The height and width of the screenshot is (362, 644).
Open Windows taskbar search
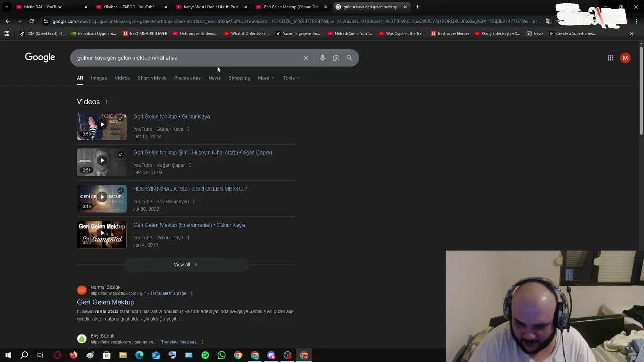pyautogui.click(x=24, y=355)
